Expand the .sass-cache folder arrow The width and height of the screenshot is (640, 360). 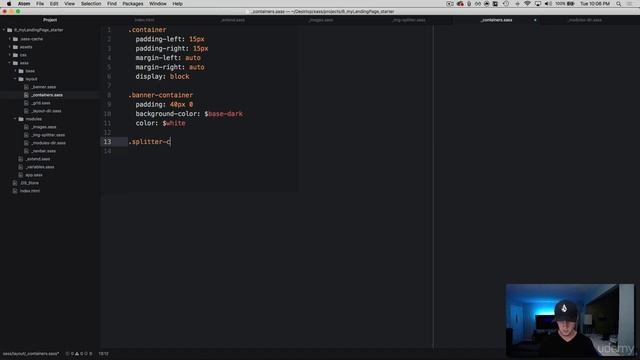point(10,39)
